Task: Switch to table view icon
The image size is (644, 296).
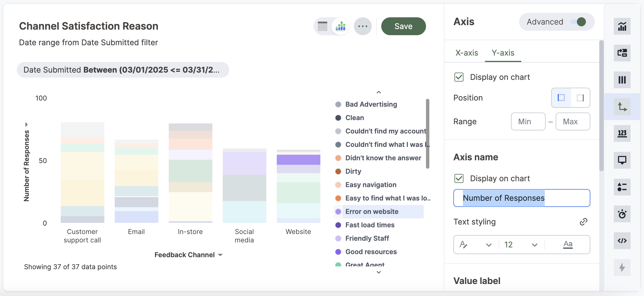Action: [323, 26]
